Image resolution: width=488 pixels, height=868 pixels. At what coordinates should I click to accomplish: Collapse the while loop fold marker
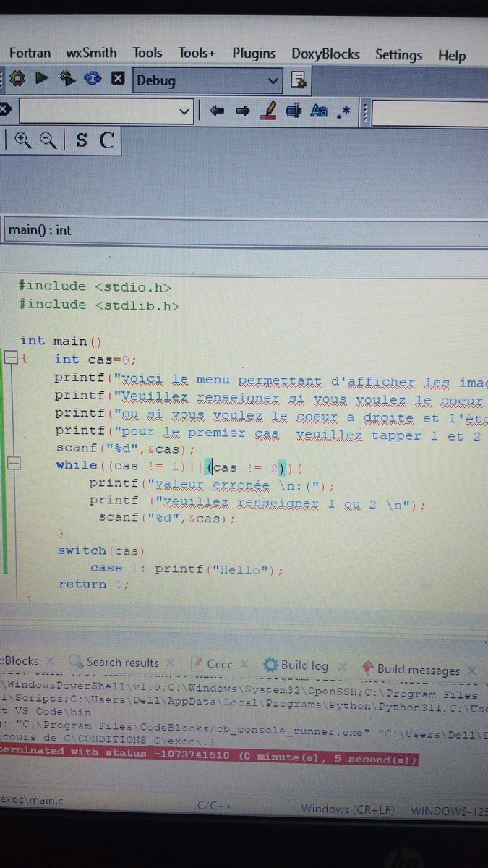[x=13, y=464]
